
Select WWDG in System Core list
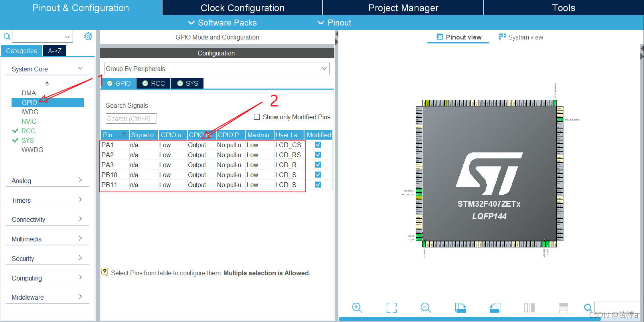pos(32,150)
